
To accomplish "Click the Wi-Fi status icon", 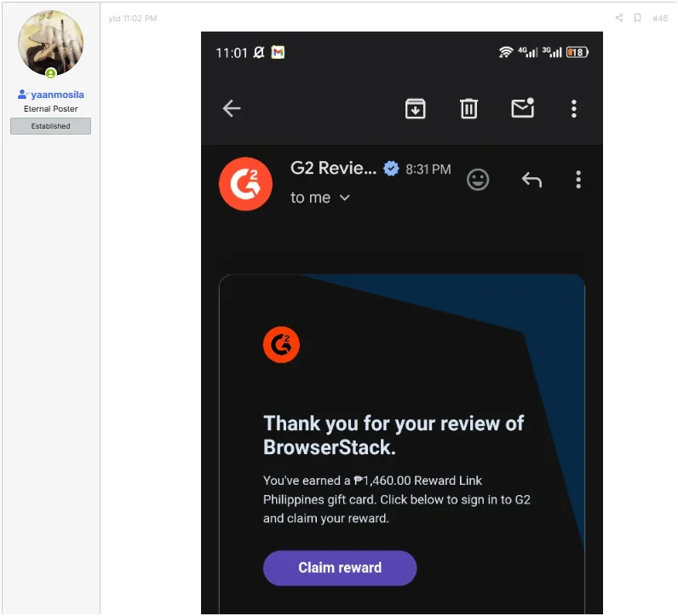I will pos(505,52).
